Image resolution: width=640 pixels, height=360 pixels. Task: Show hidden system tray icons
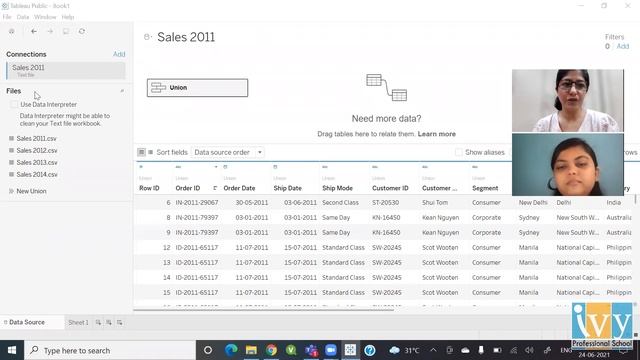click(x=433, y=350)
